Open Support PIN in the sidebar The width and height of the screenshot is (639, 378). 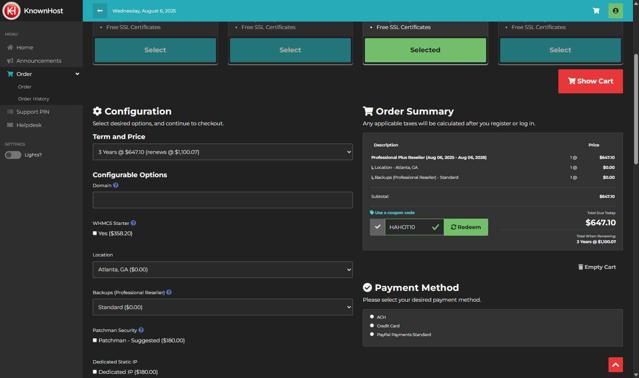tap(33, 112)
